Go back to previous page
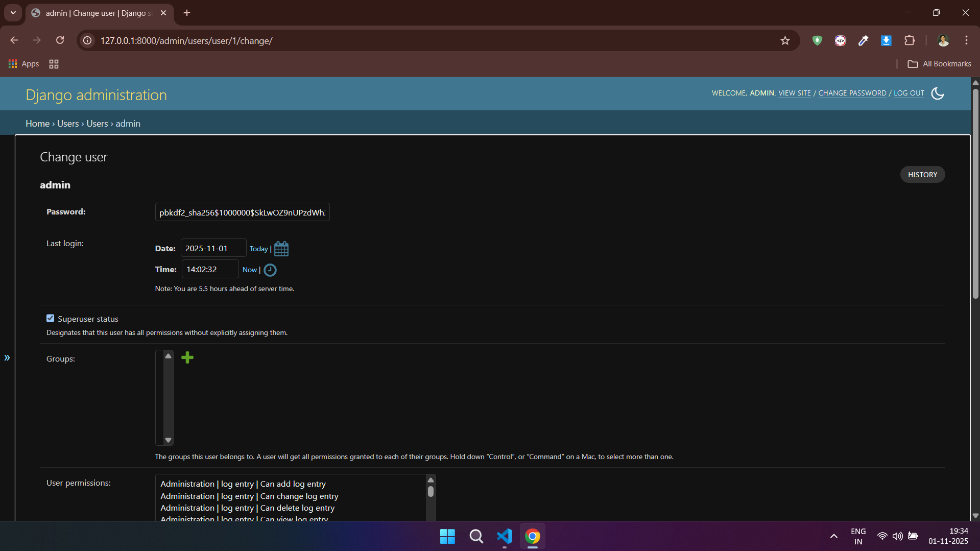This screenshot has height=551, width=980. (14, 40)
